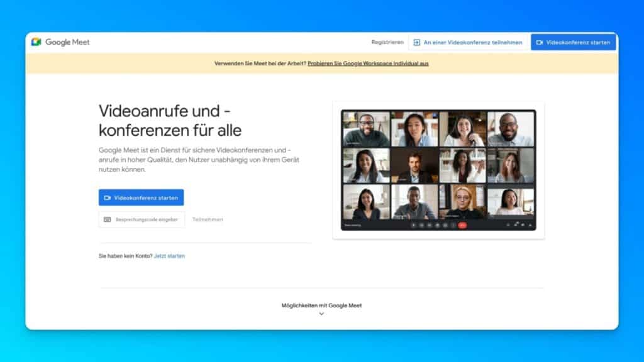Click red hang-up button in preview image
This screenshot has width=644, height=362.
(x=462, y=226)
